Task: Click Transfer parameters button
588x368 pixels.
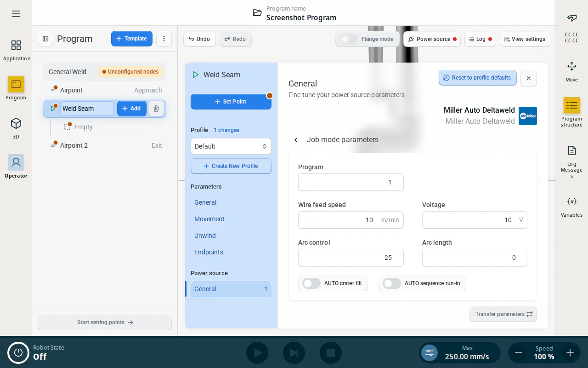Action: 503,314
